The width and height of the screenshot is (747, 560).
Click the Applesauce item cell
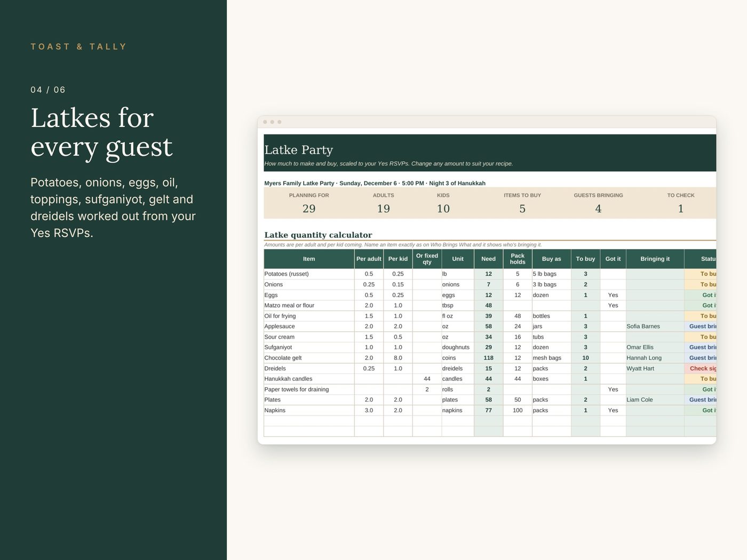click(309, 326)
